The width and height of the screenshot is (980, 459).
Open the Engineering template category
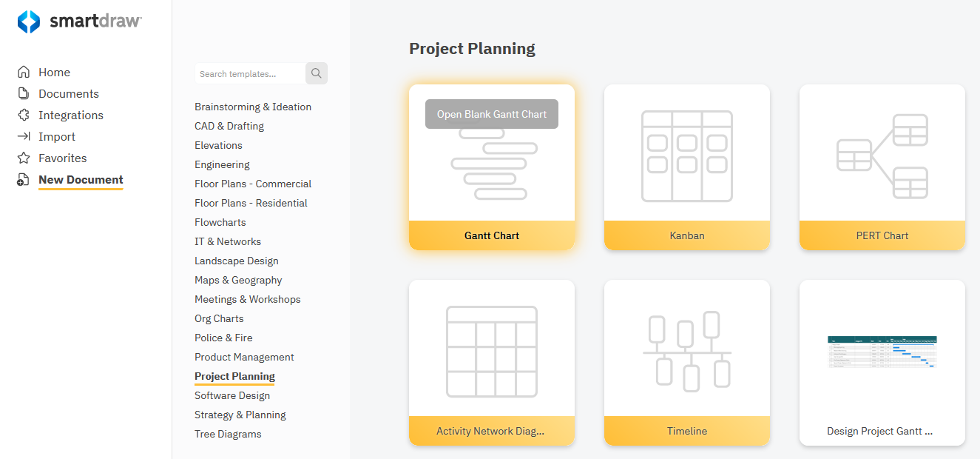click(222, 164)
